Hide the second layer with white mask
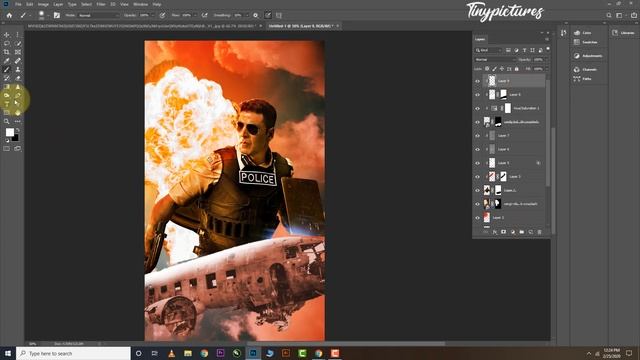The height and width of the screenshot is (360, 640). click(x=478, y=95)
